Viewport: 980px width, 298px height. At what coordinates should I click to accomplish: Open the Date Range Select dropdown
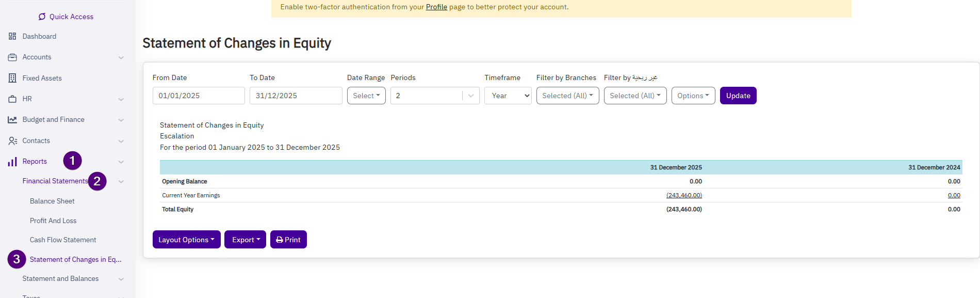[366, 96]
